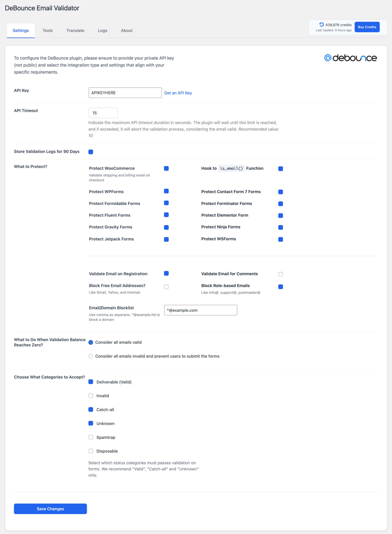This screenshot has height=534, width=392.
Task: Switch to the Translate tab
Action: point(75,30)
